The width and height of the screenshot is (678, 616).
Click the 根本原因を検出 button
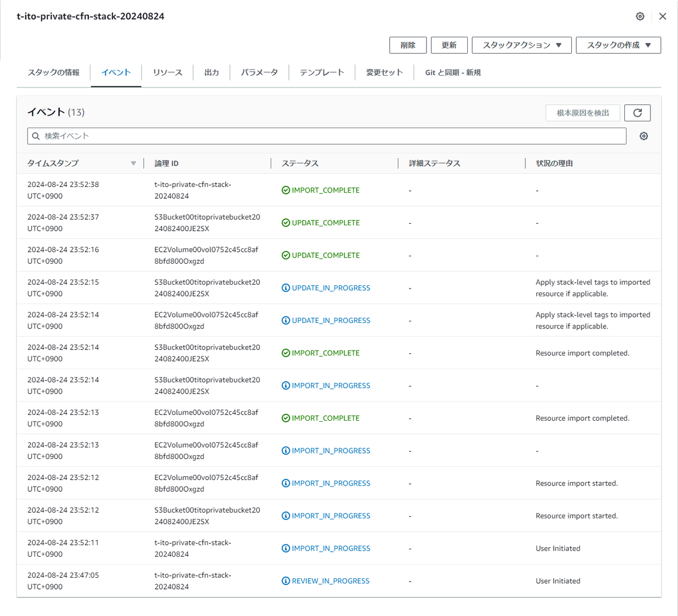pyautogui.click(x=583, y=113)
